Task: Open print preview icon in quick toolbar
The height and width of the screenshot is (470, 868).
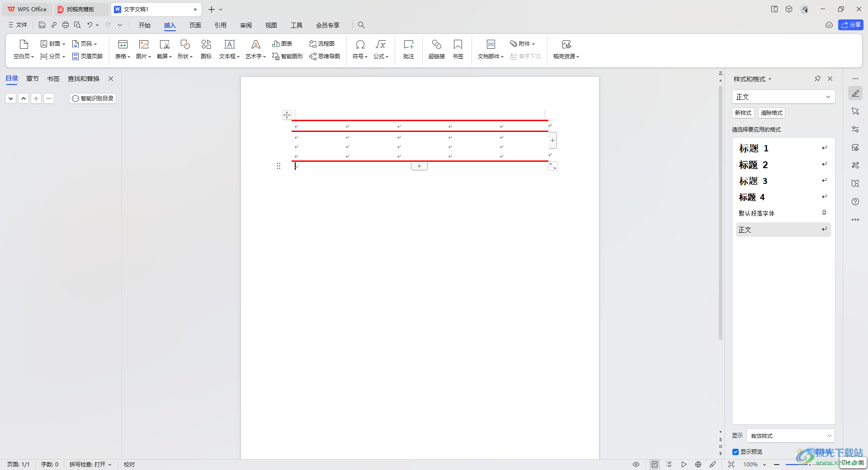Action: pyautogui.click(x=77, y=25)
